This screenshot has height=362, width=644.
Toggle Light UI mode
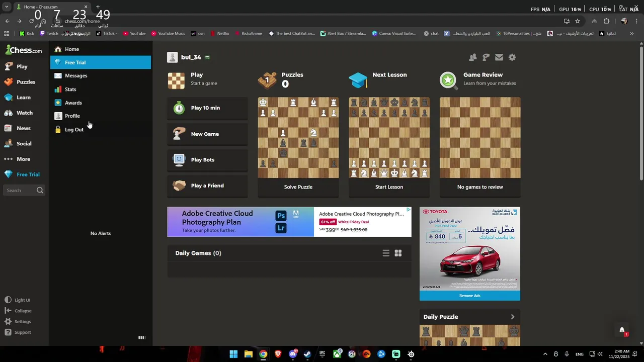18,300
